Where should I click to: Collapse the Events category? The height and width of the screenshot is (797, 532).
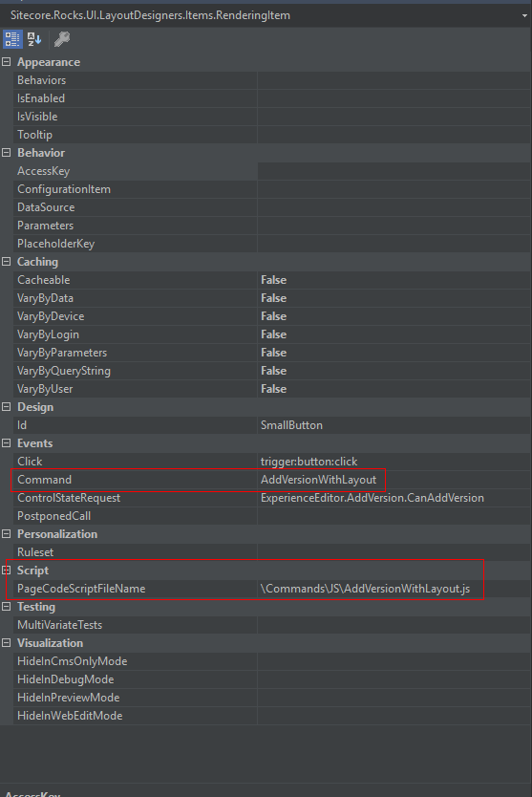pyautogui.click(x=6, y=443)
